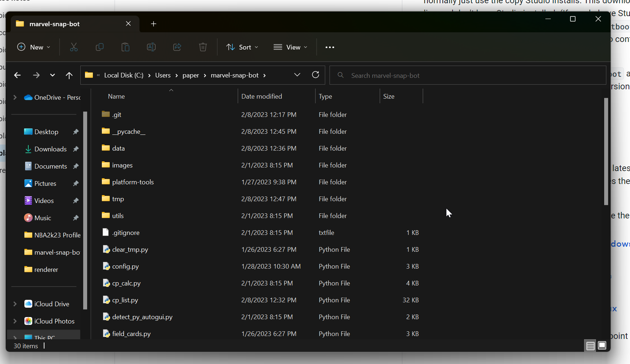
Task: Open the address bar dropdown chevron
Action: tap(297, 75)
